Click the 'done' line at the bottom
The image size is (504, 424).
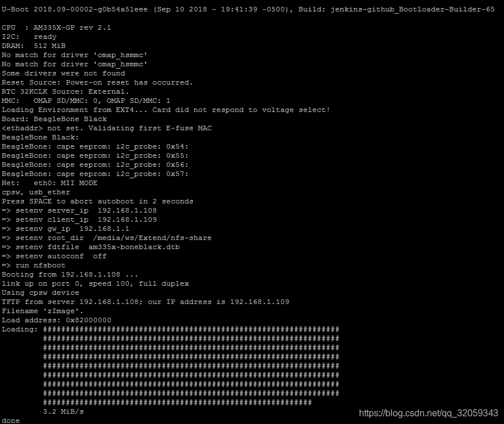pyautogui.click(x=11, y=421)
